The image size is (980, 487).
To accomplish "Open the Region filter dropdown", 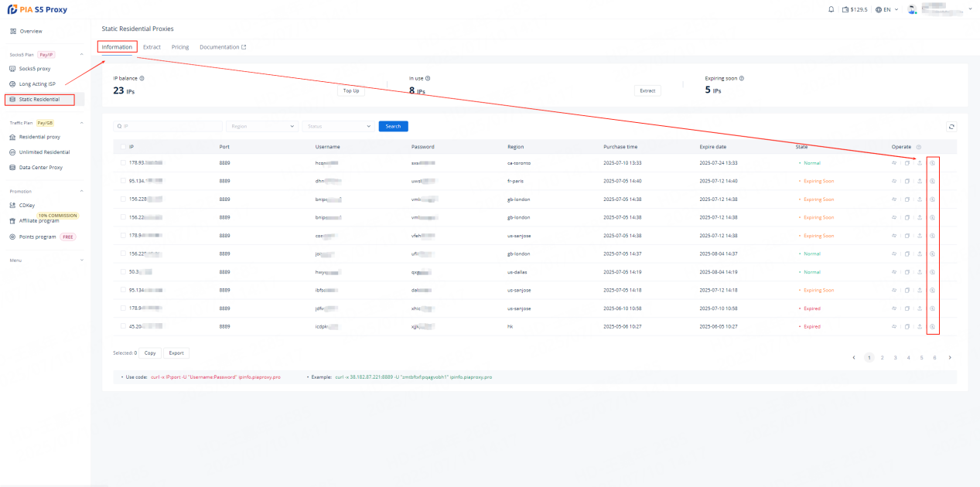I will (261, 127).
